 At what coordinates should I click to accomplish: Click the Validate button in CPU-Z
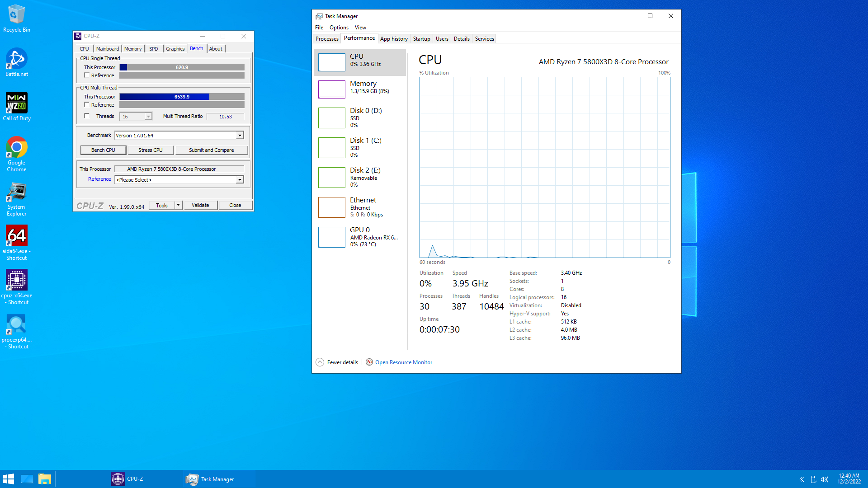(x=200, y=205)
